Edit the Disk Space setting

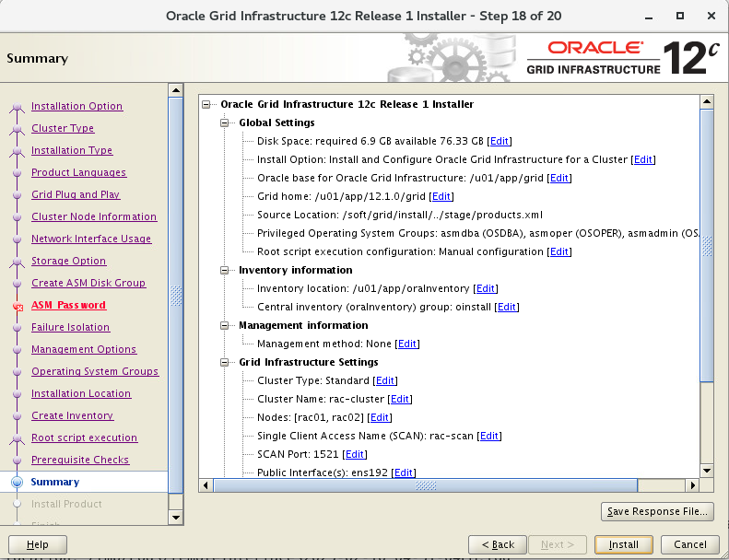point(500,141)
